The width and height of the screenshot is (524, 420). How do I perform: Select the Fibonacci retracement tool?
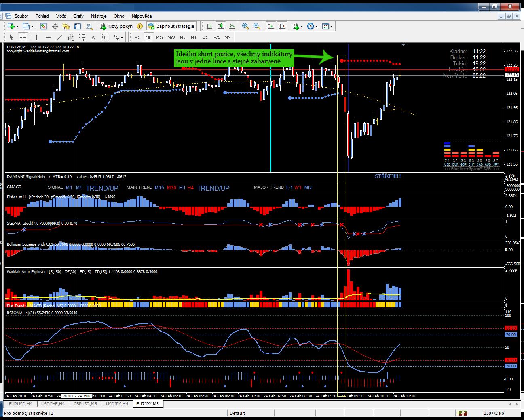tap(82, 37)
